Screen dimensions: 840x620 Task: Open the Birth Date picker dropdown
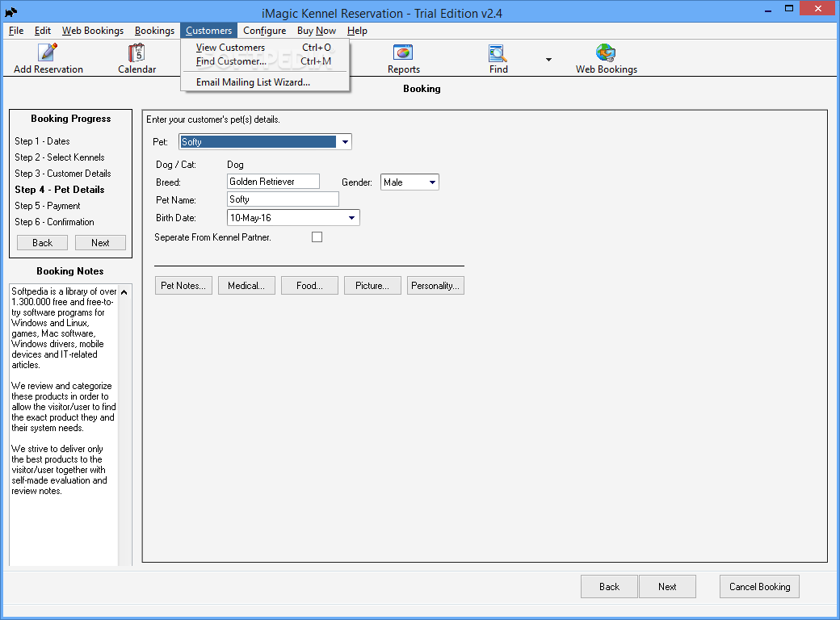(x=351, y=218)
